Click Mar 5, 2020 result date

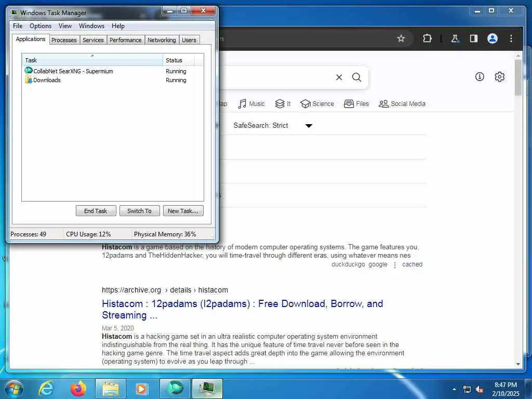pyautogui.click(x=118, y=328)
